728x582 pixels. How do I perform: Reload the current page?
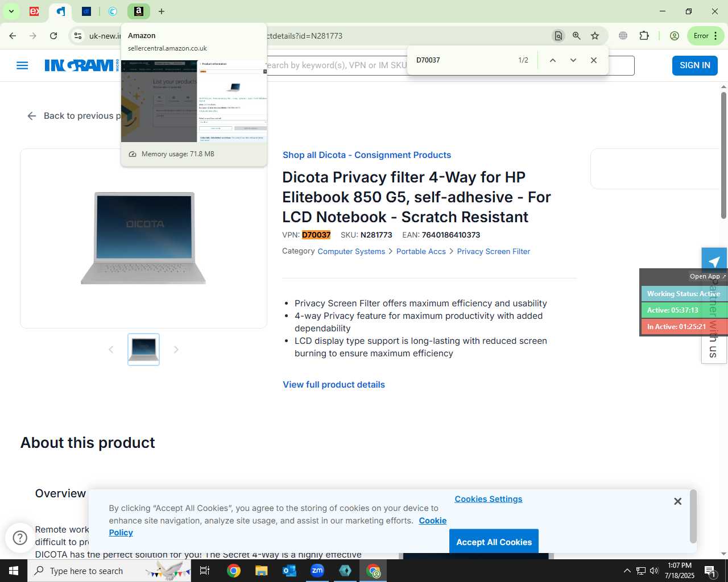pyautogui.click(x=53, y=36)
